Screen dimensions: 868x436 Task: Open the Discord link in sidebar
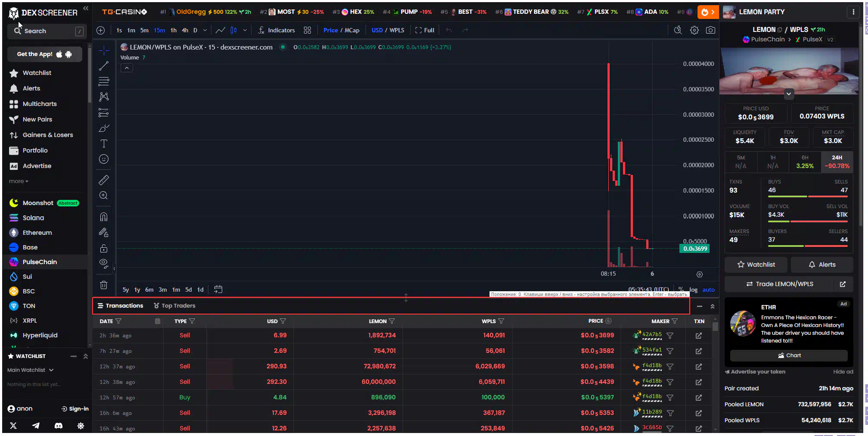tap(59, 426)
